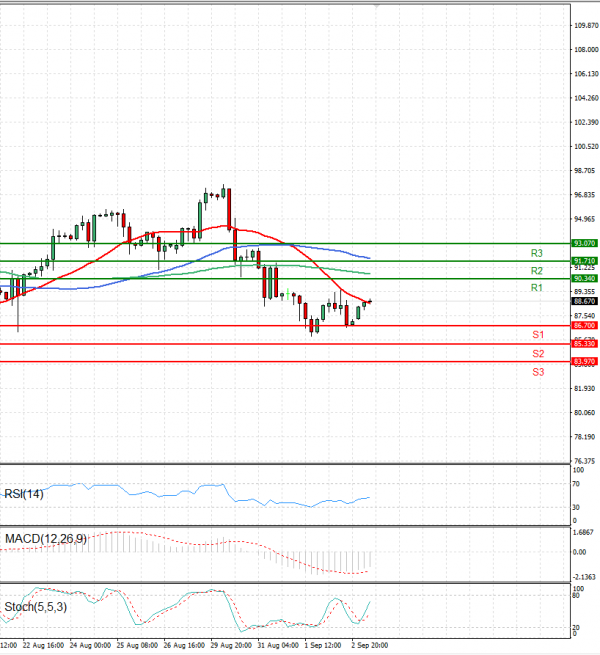Click the 2 Sep 20:00 time label

pos(370,645)
